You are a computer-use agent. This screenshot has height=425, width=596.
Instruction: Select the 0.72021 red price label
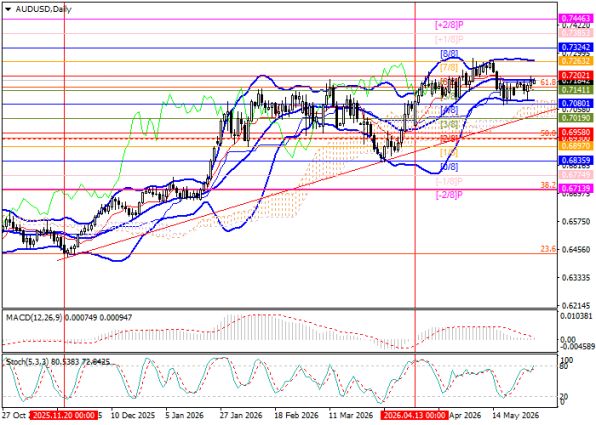576,75
